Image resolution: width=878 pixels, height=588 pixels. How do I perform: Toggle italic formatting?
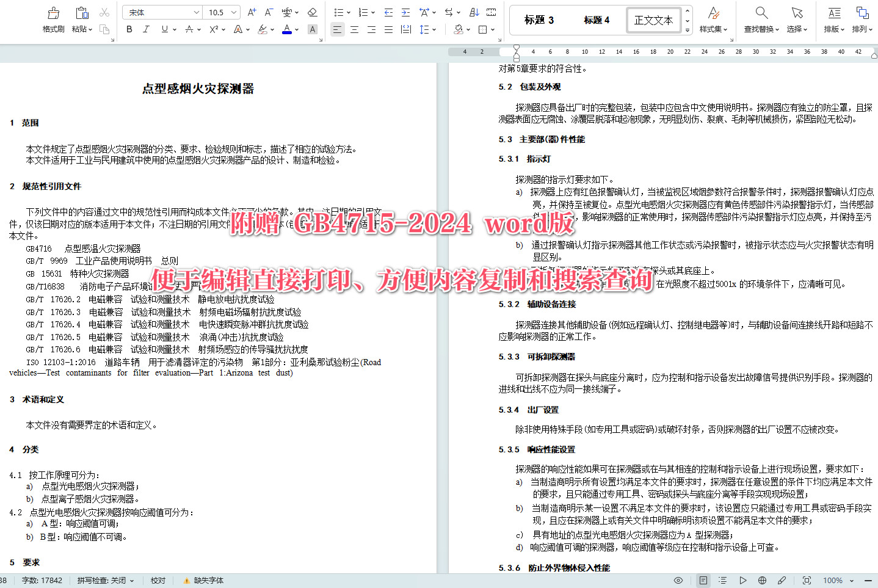(146, 29)
